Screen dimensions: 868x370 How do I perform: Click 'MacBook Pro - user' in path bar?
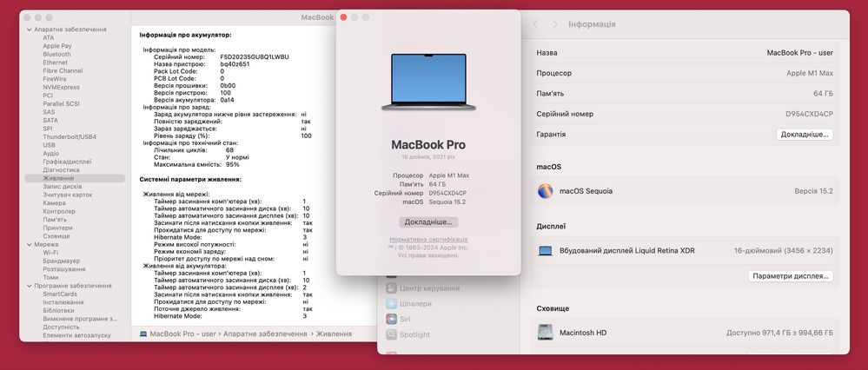click(x=182, y=334)
